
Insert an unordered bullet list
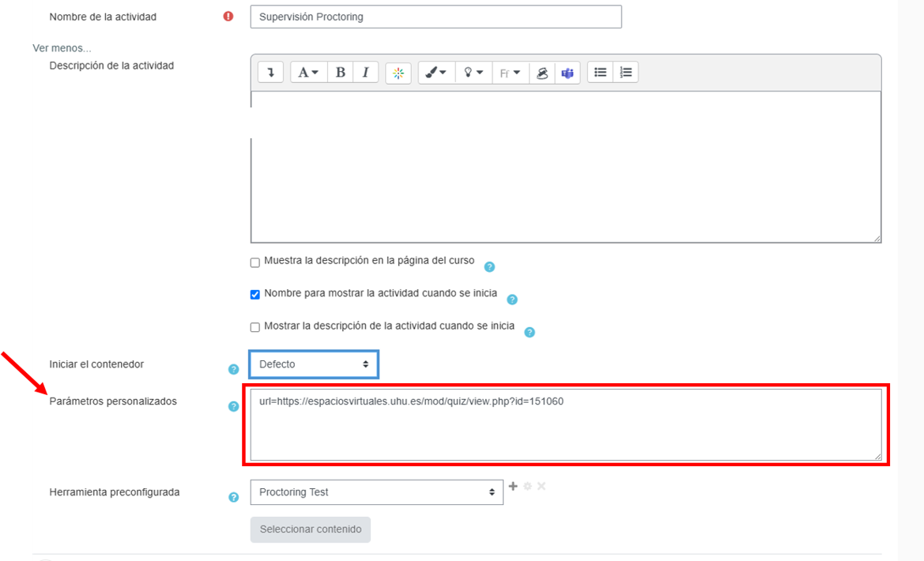coord(600,73)
